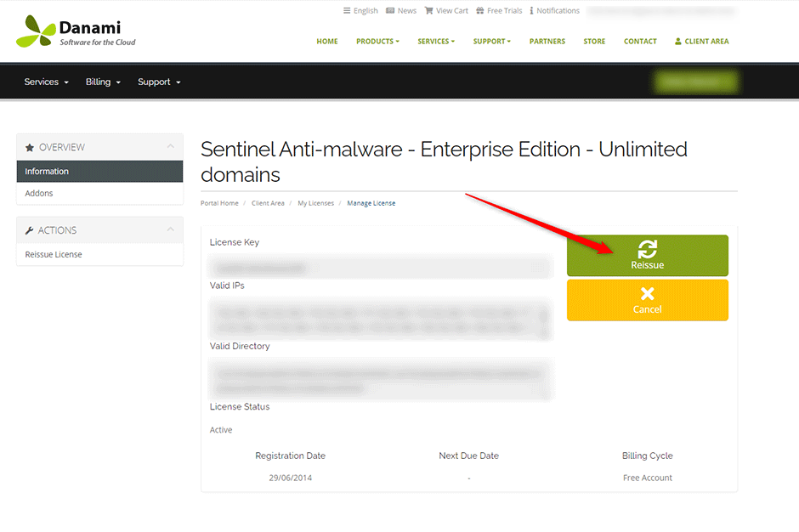Open the PARTNERS page
The width and height of the screenshot is (799, 532).
coord(547,42)
